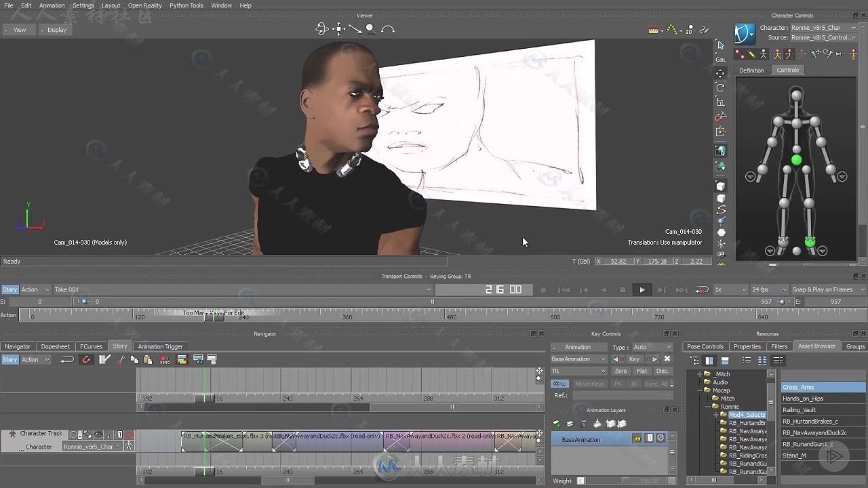Toggle the BaseAnimation layer lock icon

pos(637,439)
